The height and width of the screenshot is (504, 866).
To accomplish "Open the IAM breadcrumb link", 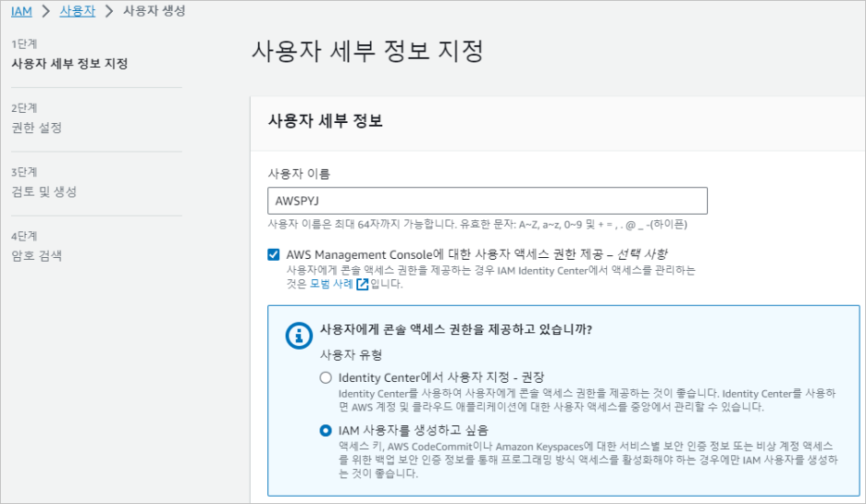I will coord(21,11).
